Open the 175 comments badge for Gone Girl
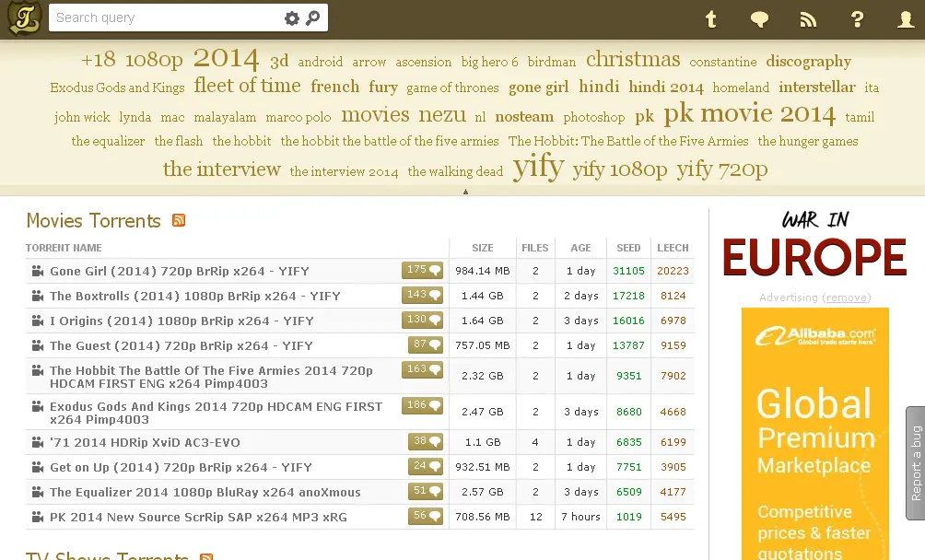Viewport: 925px width, 560px height. (422, 270)
